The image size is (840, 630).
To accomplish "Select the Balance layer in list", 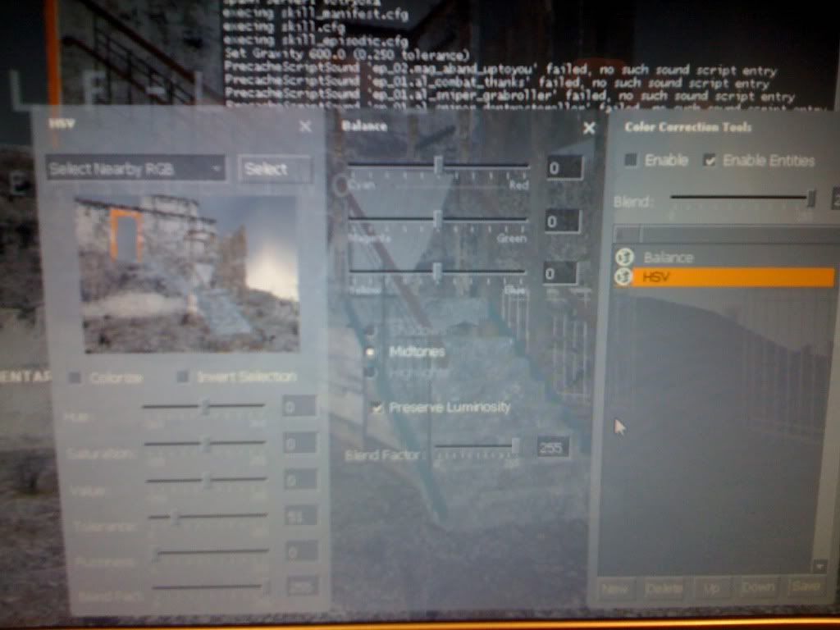I will (668, 258).
